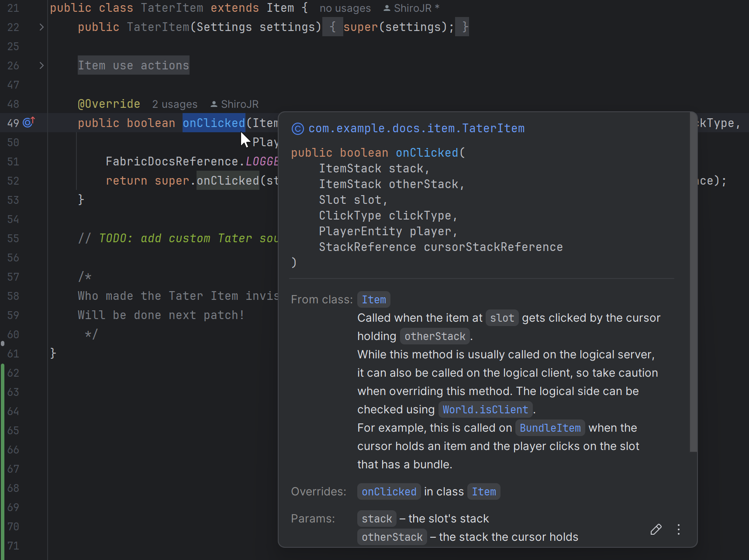749x560 pixels.
Task: Open the Item class link next to 'From class'
Action: pyautogui.click(x=373, y=299)
